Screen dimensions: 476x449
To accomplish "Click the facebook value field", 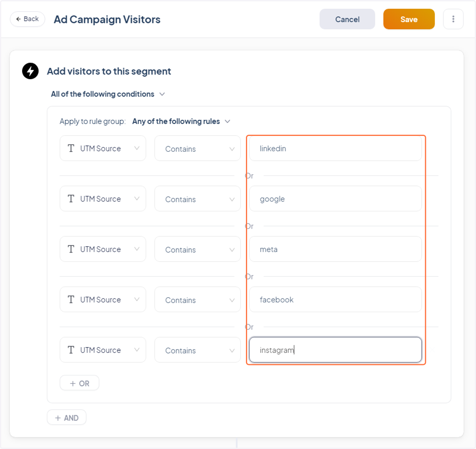I will click(335, 299).
